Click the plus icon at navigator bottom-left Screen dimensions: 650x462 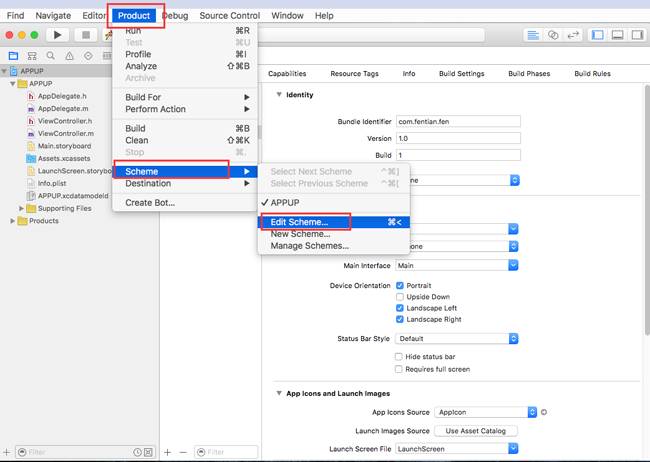point(6,452)
